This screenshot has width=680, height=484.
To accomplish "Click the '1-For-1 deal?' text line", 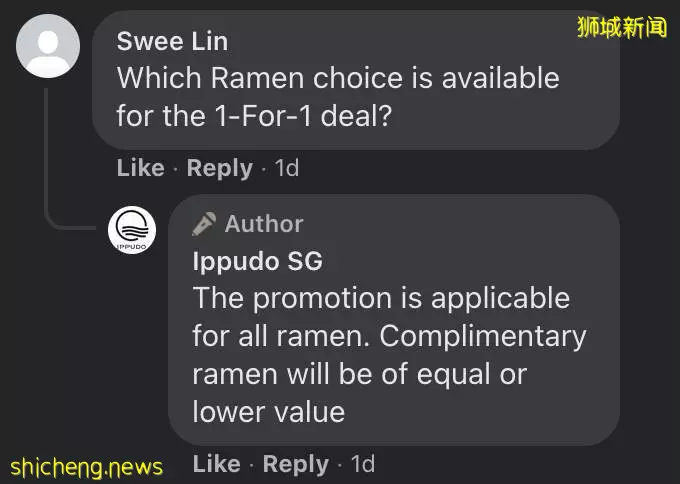I will point(254,116).
